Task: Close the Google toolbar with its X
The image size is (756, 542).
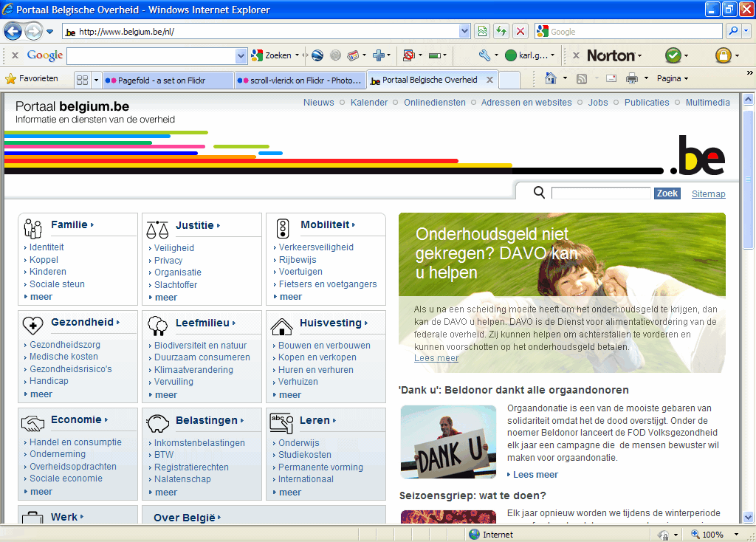Action: click(x=15, y=55)
